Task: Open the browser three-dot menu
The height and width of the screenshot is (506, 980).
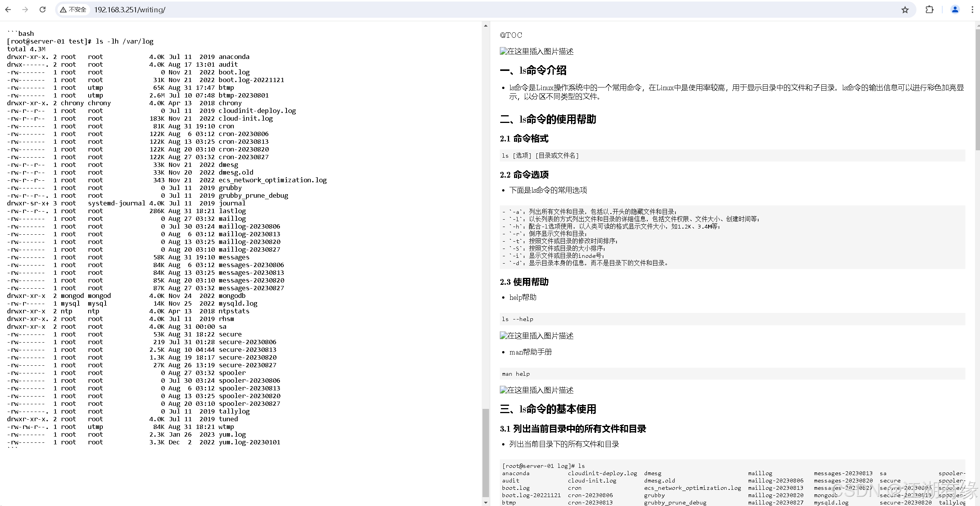Action: point(972,10)
